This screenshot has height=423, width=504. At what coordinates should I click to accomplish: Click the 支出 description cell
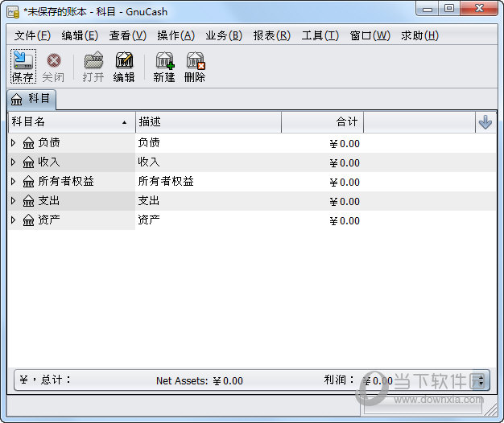(x=149, y=200)
